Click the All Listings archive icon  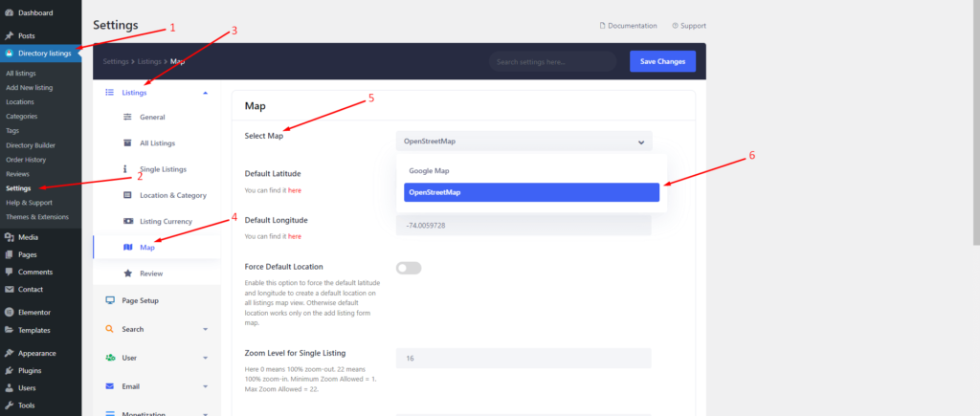click(x=127, y=143)
